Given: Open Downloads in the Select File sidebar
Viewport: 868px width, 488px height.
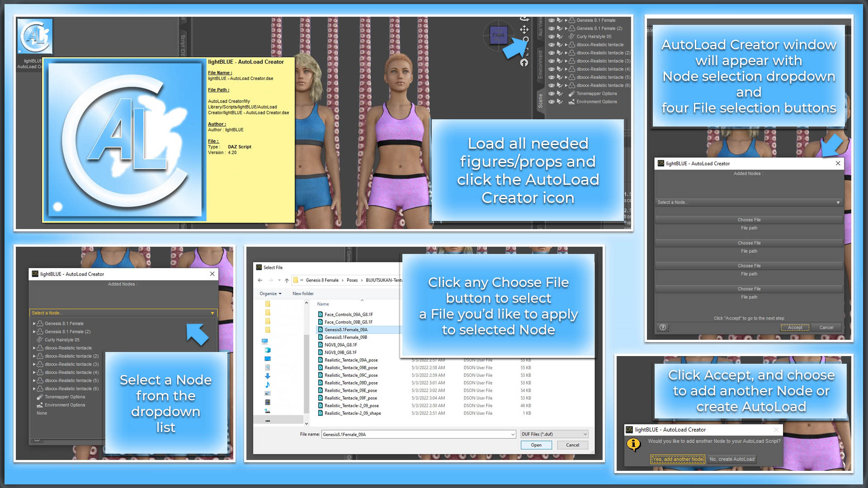Looking at the screenshot, I should [x=267, y=376].
